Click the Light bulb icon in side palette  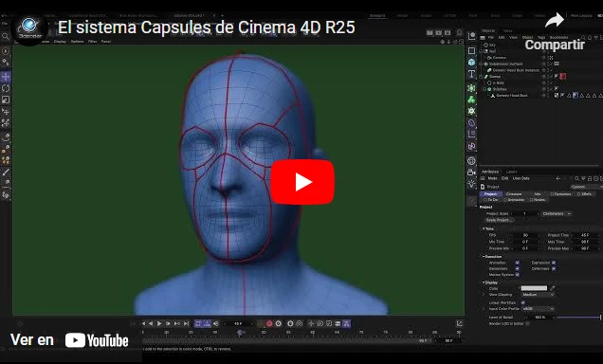[x=472, y=184]
